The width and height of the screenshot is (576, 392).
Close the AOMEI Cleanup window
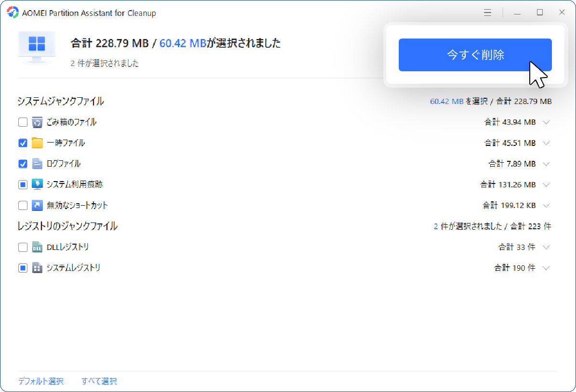(x=562, y=13)
